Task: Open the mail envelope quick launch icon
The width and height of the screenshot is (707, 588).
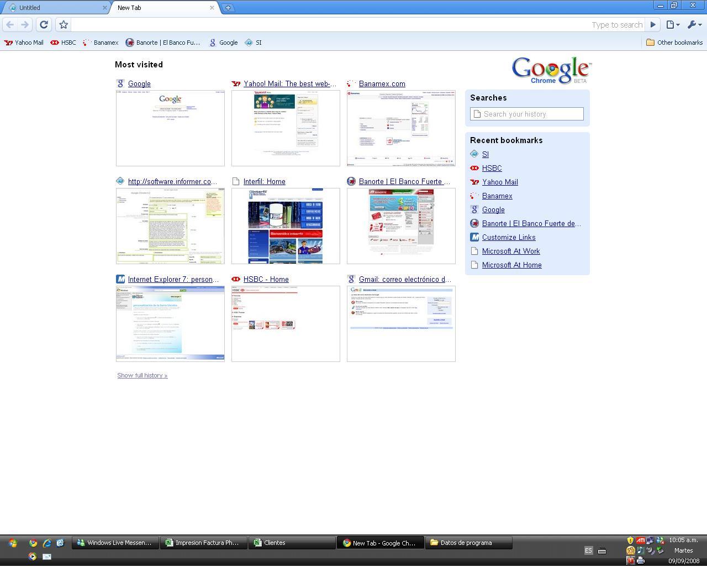Action: point(47,556)
